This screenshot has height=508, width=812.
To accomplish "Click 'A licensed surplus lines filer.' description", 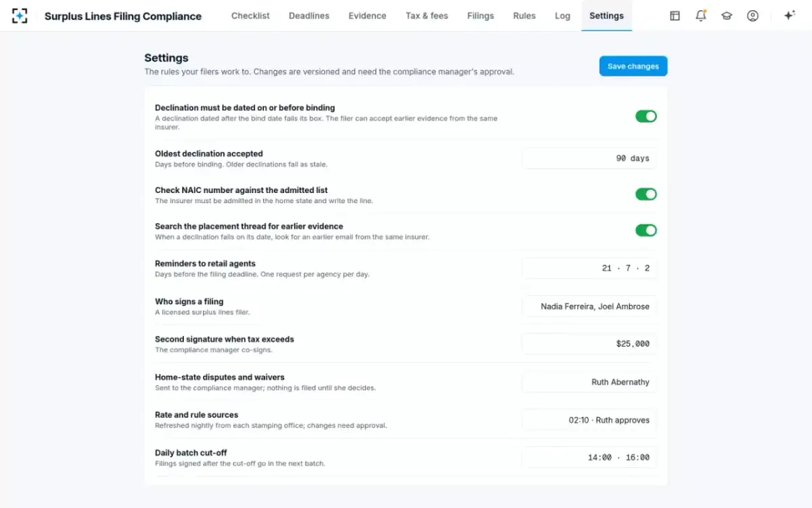I will [202, 312].
